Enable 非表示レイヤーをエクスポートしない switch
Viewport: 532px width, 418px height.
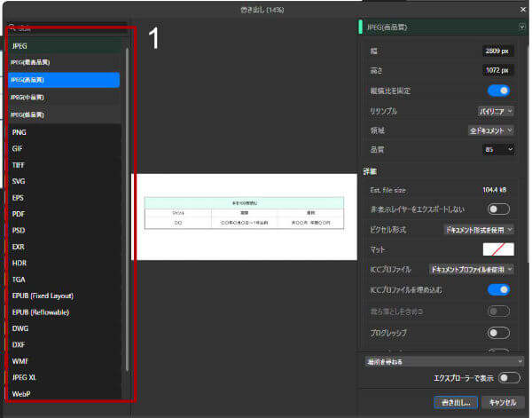(x=498, y=209)
